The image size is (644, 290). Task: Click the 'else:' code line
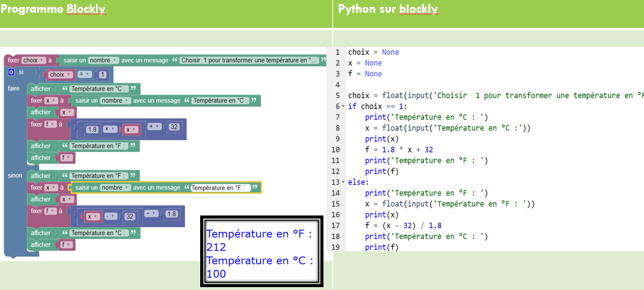pos(359,182)
